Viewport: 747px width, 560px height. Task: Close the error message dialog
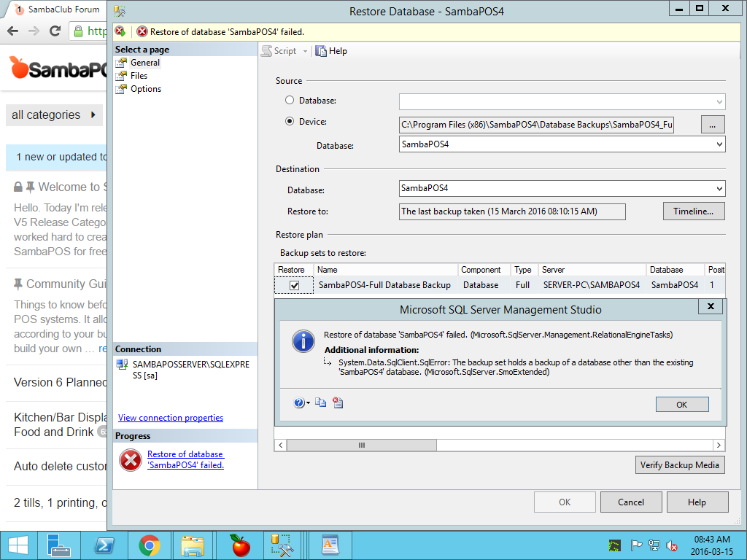tap(711, 306)
